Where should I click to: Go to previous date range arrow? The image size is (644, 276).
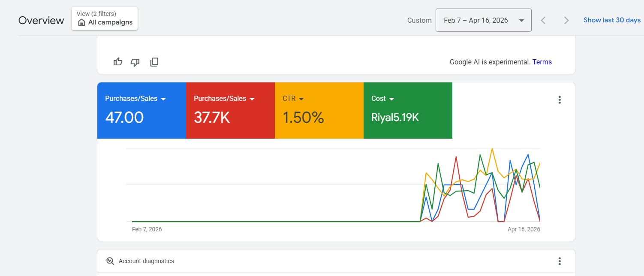point(543,20)
